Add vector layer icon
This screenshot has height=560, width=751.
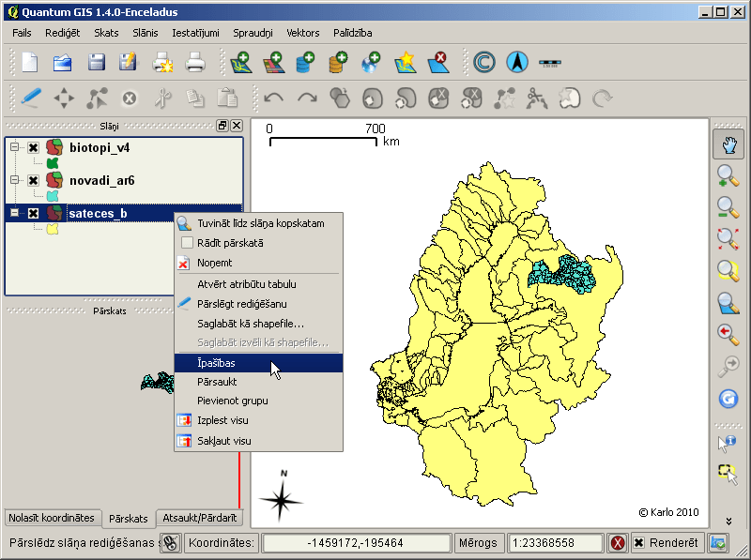pyautogui.click(x=241, y=62)
